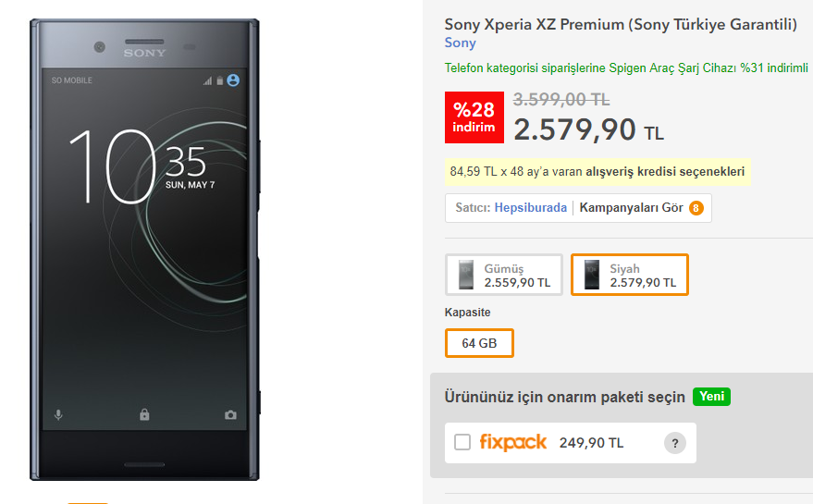This screenshot has height=504, width=813.
Task: Click the fixpack 249,90 TL price
Action: (591, 443)
